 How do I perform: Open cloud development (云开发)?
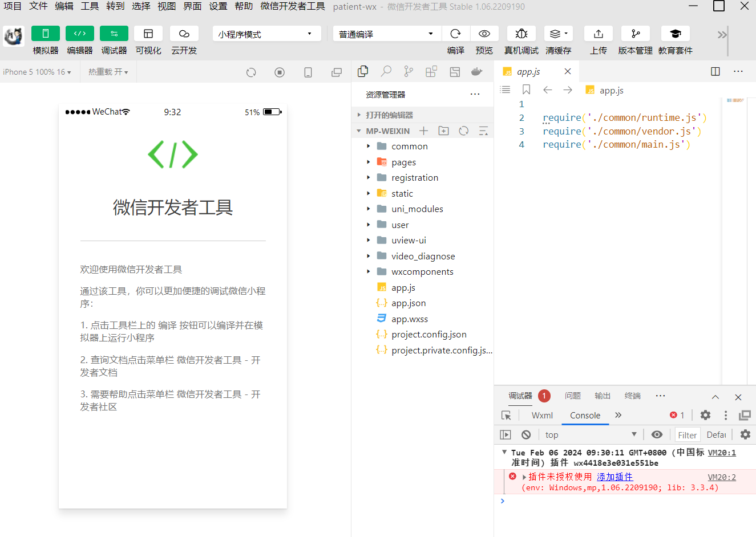click(x=184, y=34)
